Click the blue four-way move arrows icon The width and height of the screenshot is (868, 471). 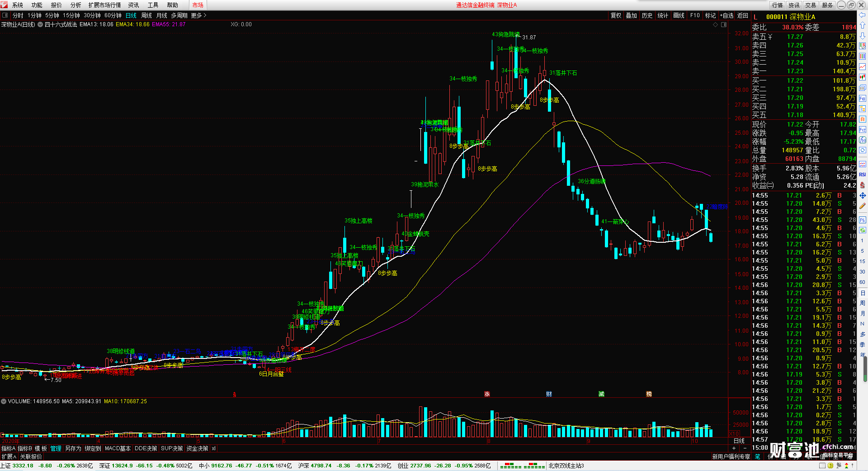(863, 195)
